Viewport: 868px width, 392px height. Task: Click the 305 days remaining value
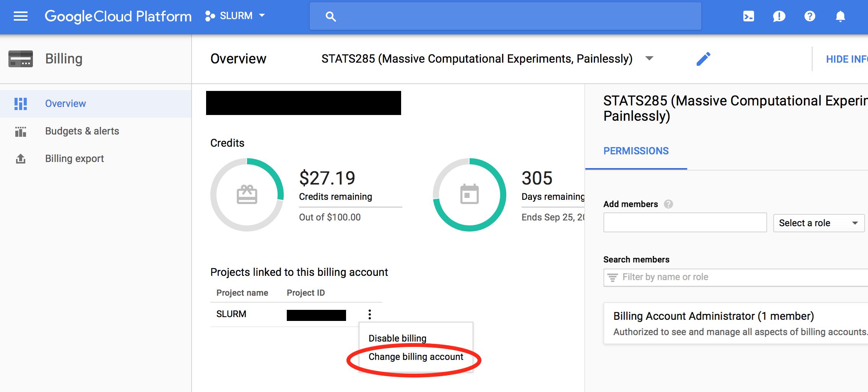[x=537, y=178]
